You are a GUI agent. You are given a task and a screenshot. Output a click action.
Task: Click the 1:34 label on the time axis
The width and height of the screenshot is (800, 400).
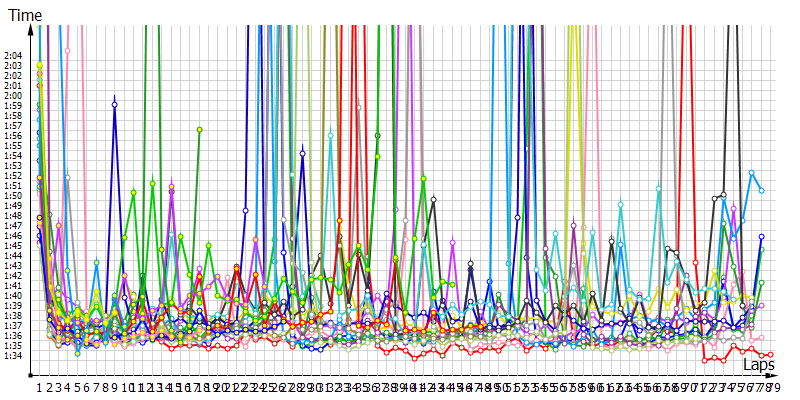point(13,355)
